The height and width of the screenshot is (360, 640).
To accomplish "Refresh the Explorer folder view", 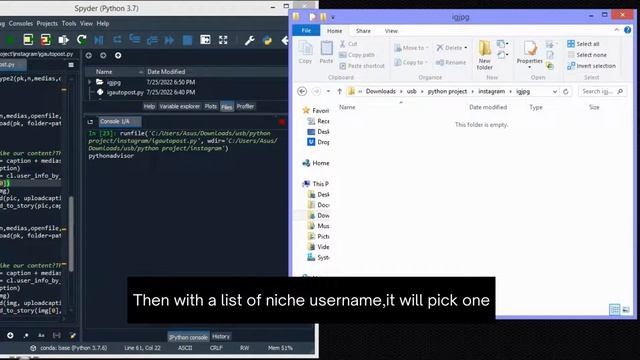I will [566, 91].
